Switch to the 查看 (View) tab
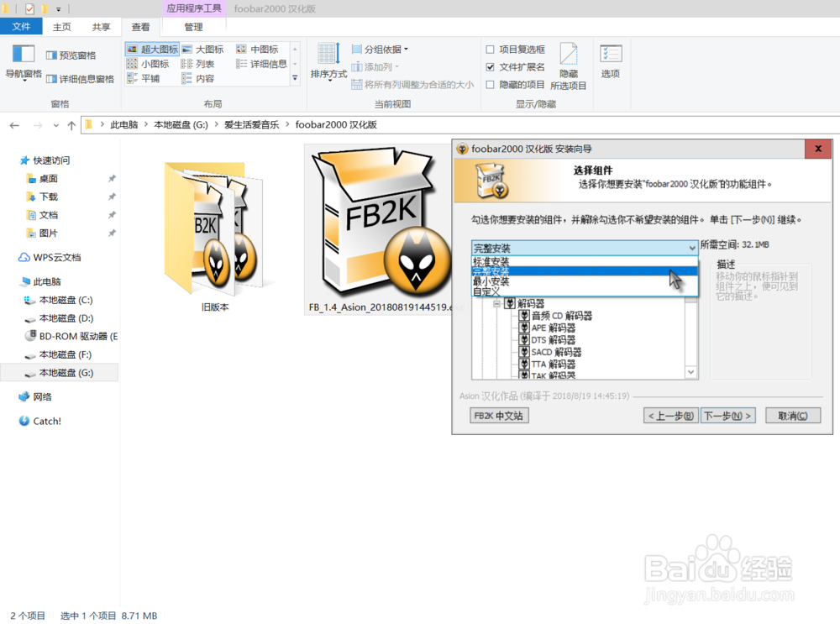The width and height of the screenshot is (840, 624). click(x=141, y=28)
